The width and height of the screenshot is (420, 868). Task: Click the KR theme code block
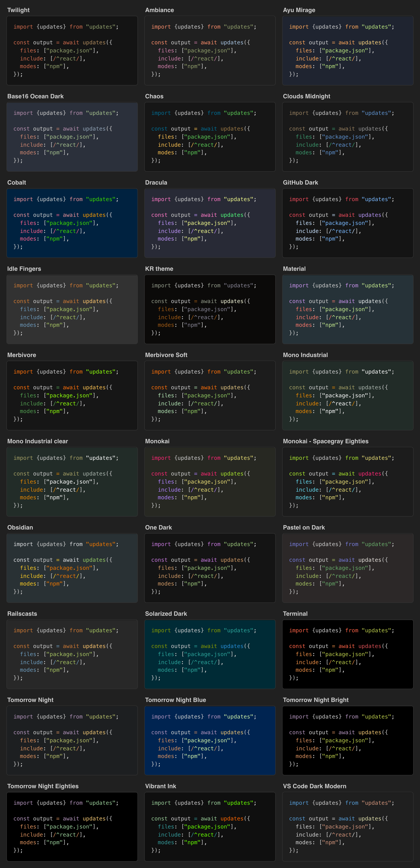pos(210,309)
